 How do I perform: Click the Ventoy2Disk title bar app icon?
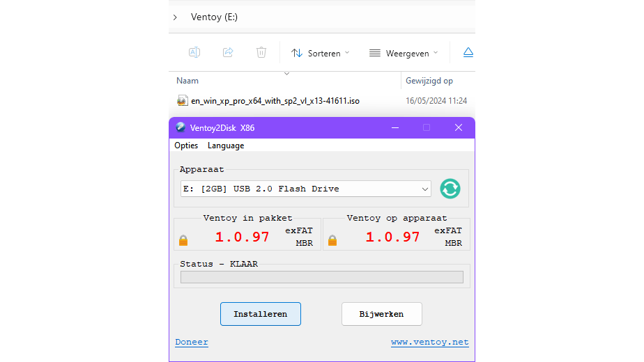tap(181, 127)
